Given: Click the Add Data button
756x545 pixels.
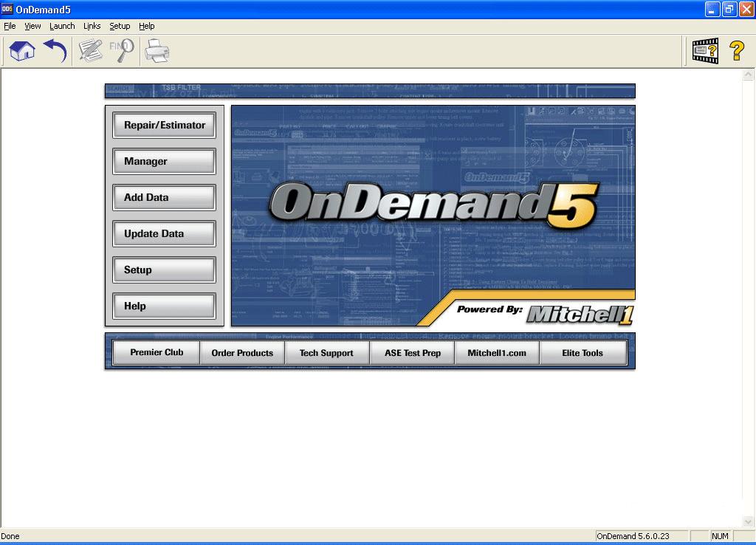Looking at the screenshot, I should click(165, 197).
